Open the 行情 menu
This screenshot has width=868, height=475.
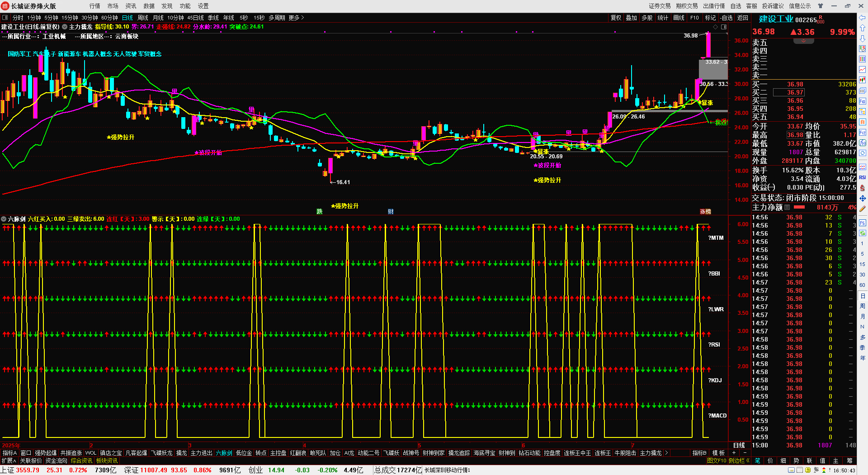95,6
